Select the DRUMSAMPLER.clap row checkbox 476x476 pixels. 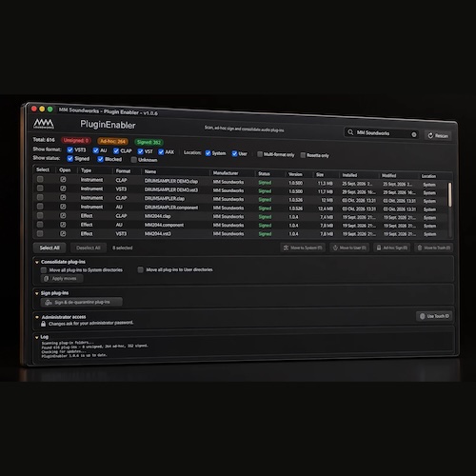[x=40, y=197]
